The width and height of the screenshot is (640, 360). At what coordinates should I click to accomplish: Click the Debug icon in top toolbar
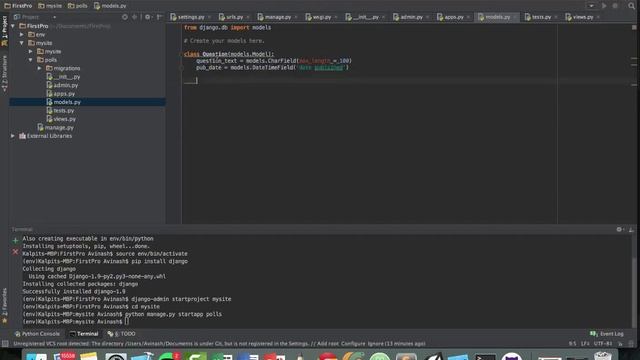tap(615, 6)
